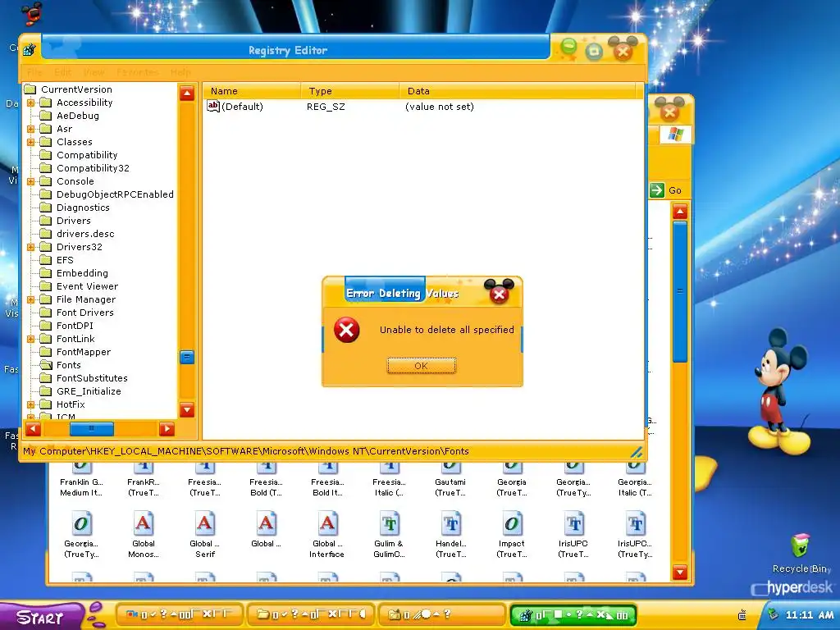The height and width of the screenshot is (630, 840).
Task: Select the Embedding key
Action: point(82,273)
